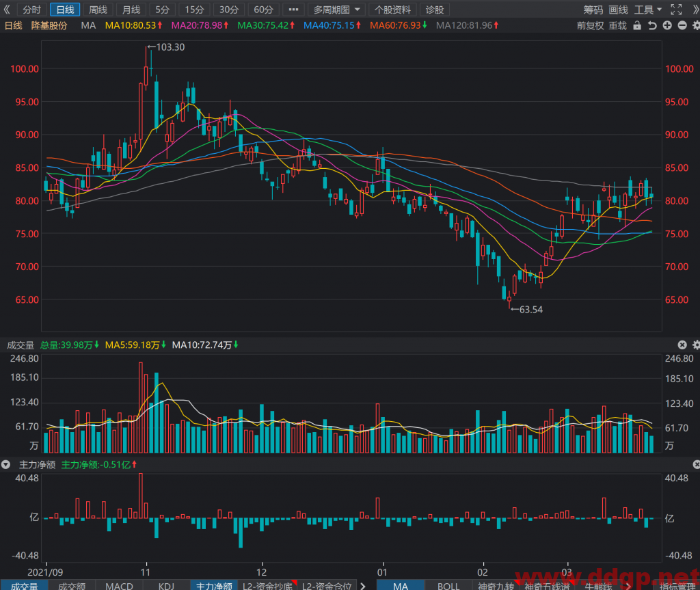
Task: Click the MA30:75.42 green indicator label
Action: [266, 25]
